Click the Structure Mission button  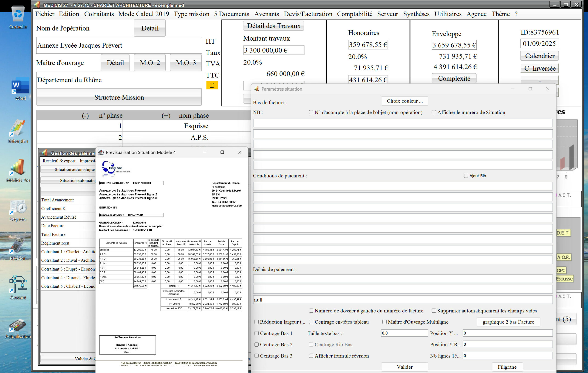coord(119,97)
